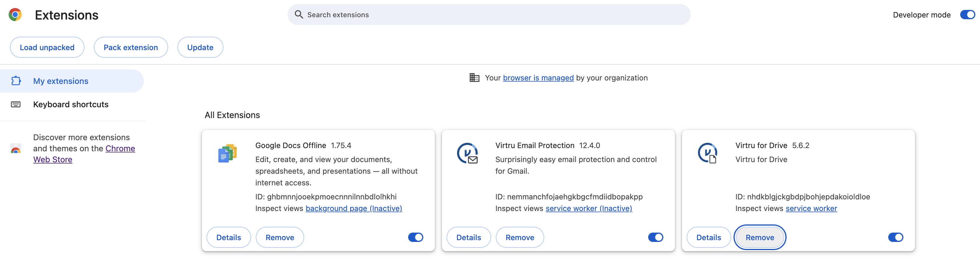Click the Edit, create, and view description
The width and height of the screenshot is (980, 260).
point(336,171)
